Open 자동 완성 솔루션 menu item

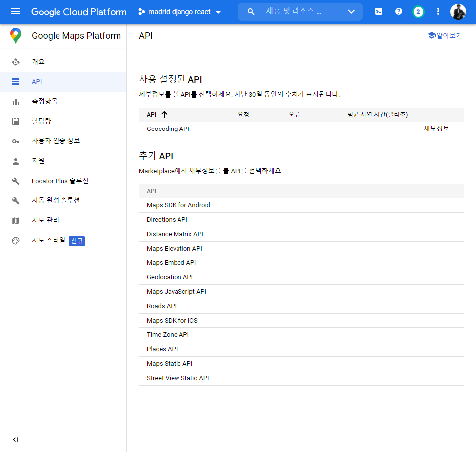pyautogui.click(x=63, y=200)
